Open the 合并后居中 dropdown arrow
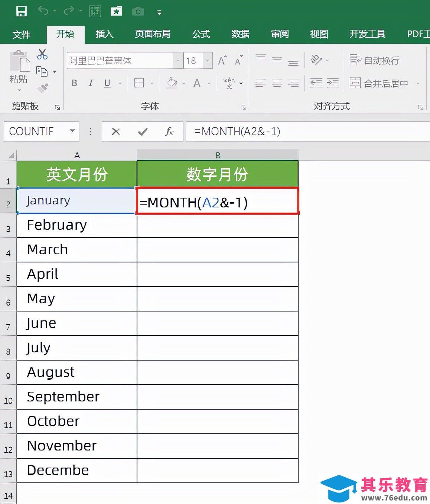This screenshot has height=504, width=430. click(418, 83)
